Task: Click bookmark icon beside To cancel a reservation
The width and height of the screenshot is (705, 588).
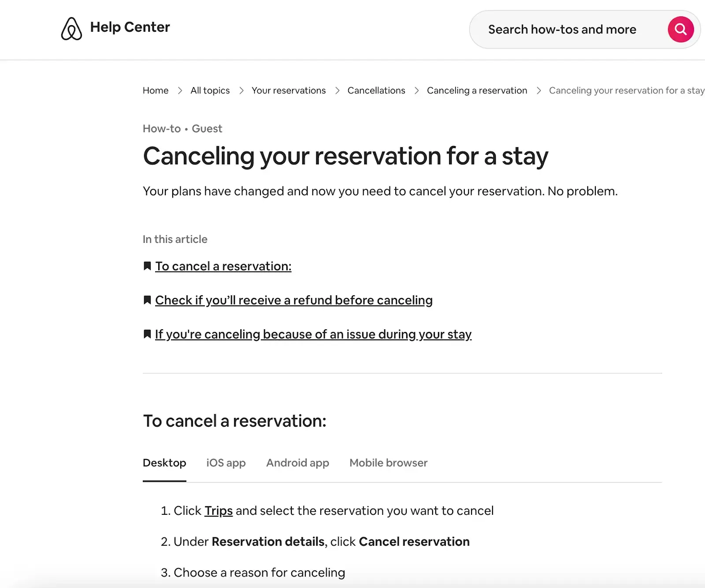Action: (147, 266)
